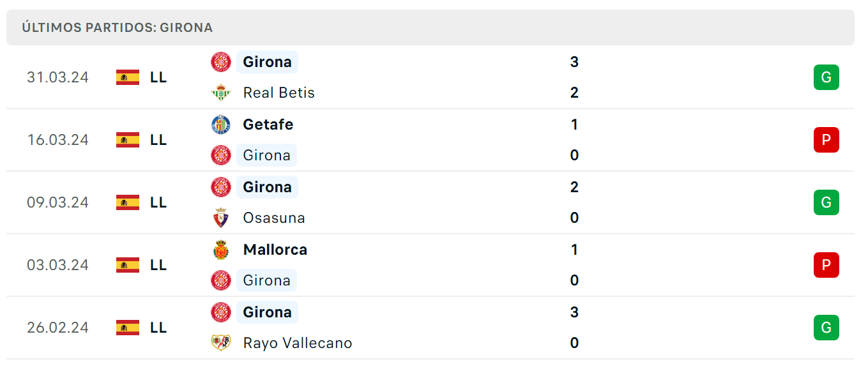Click the red P badge for Getafe match

click(x=826, y=140)
